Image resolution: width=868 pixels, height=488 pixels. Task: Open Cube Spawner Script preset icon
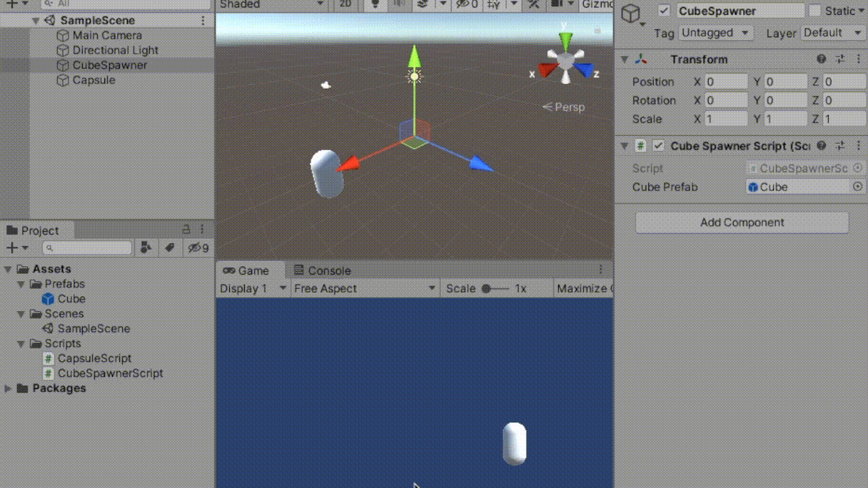coord(840,146)
